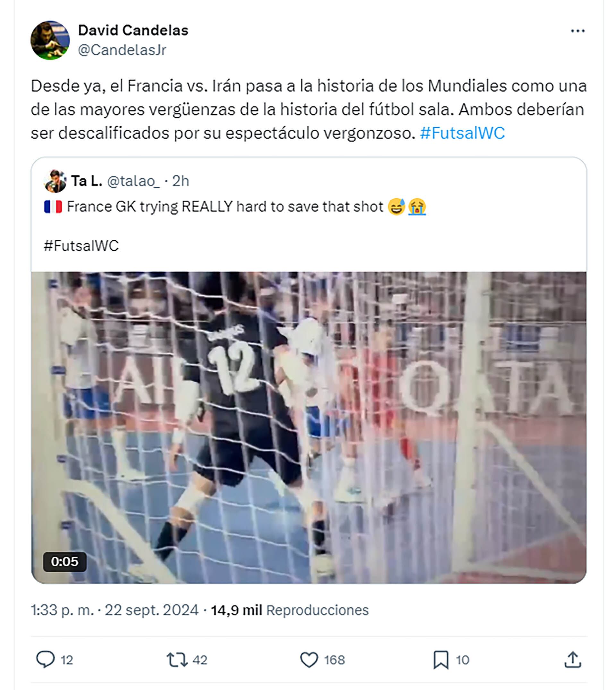
Task: View the 14,9 mil Reproducciones count
Action: click(290, 610)
